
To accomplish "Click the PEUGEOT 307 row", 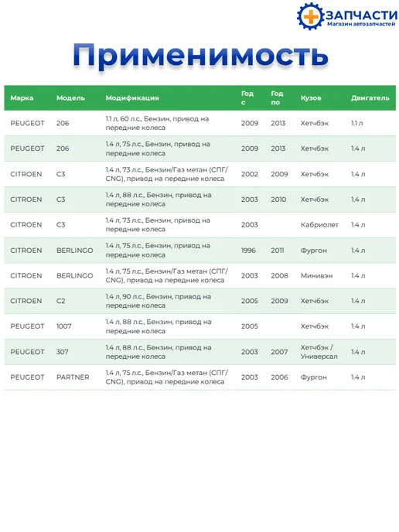I will (199, 352).
